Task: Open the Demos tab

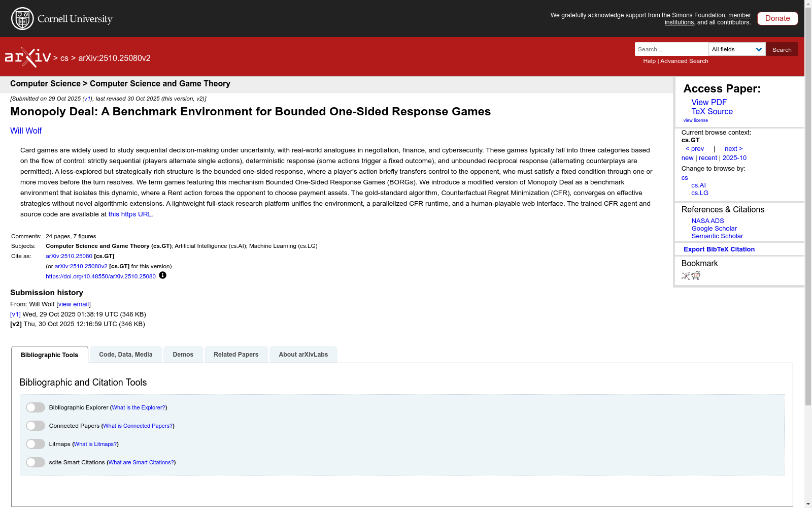Action: point(183,355)
